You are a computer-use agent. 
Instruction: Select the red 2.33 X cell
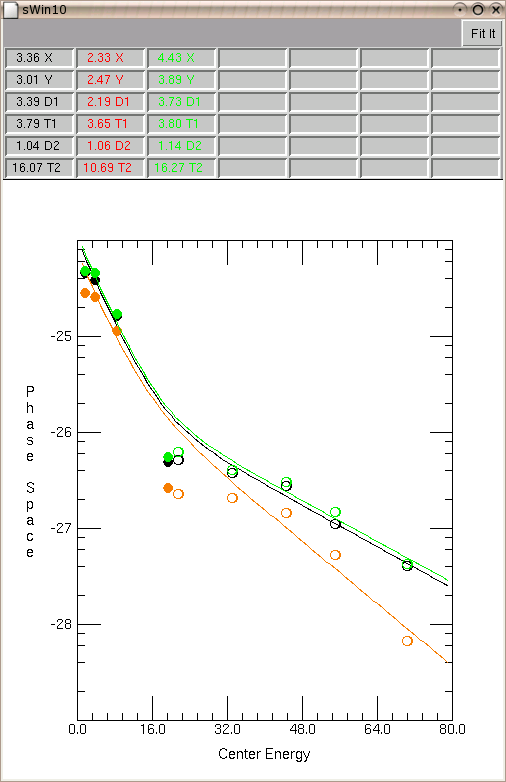(111, 58)
